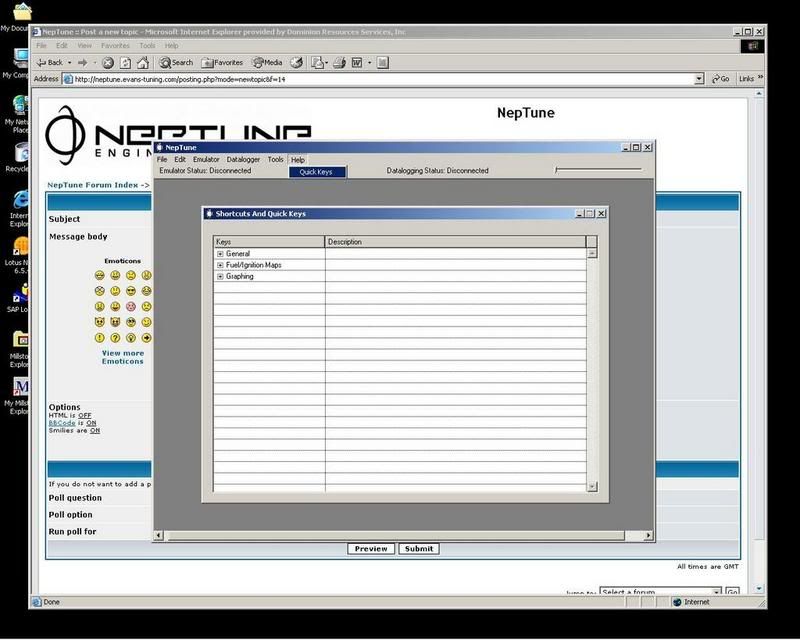Open NepTune's Tools menu
This screenshot has height=640, width=800.
pyautogui.click(x=276, y=160)
